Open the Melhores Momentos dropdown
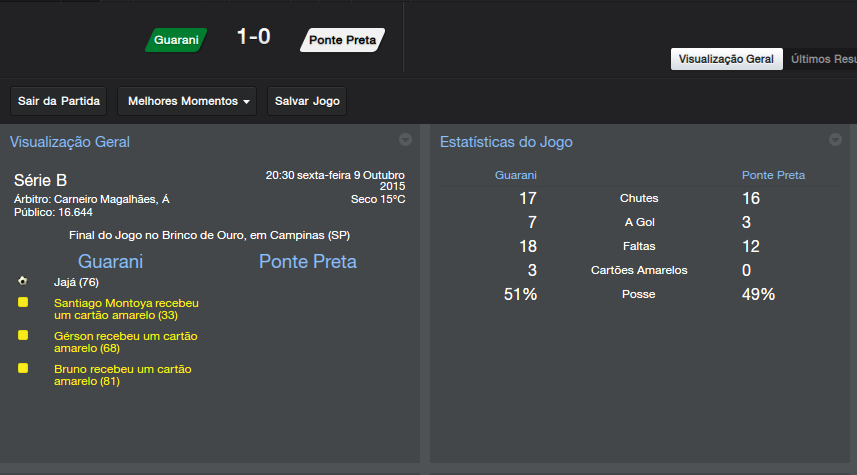The image size is (857, 475). (187, 101)
